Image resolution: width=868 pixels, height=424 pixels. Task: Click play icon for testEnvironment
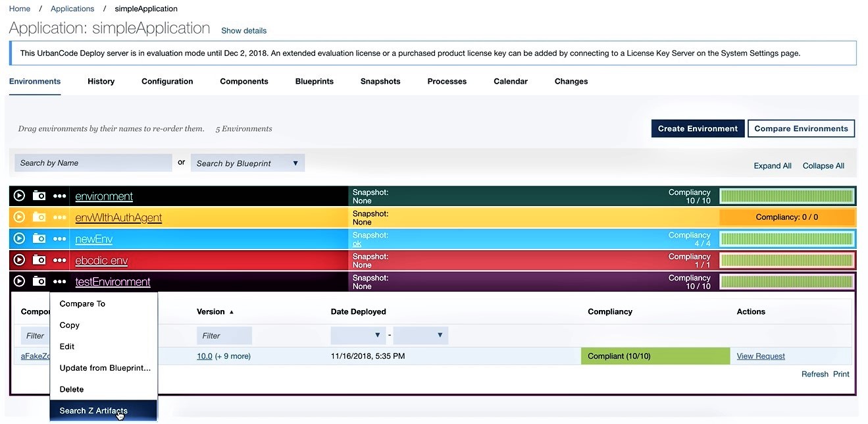(x=19, y=281)
